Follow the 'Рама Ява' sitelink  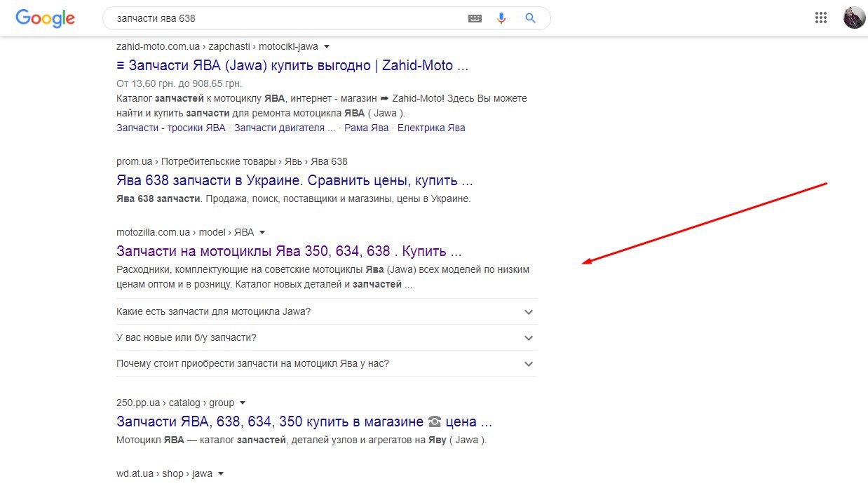pos(366,128)
